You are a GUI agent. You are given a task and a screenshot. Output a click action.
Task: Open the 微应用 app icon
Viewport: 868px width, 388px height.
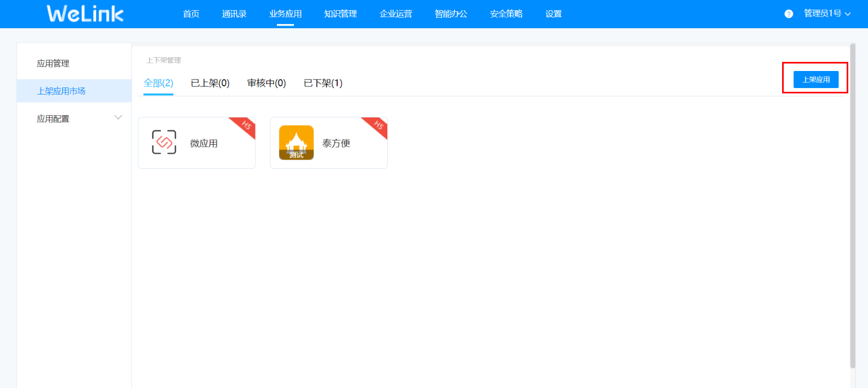[x=164, y=142]
